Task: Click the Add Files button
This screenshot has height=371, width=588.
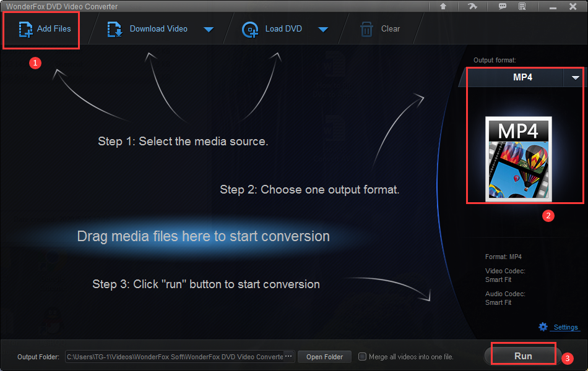Action: click(45, 29)
